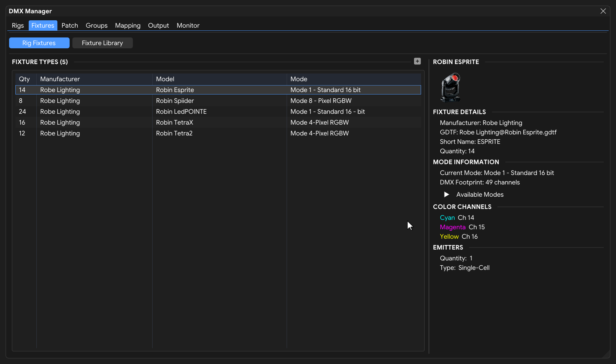This screenshot has width=616, height=364.
Task: Click the Rig Fixtures button
Action: [x=39, y=43]
